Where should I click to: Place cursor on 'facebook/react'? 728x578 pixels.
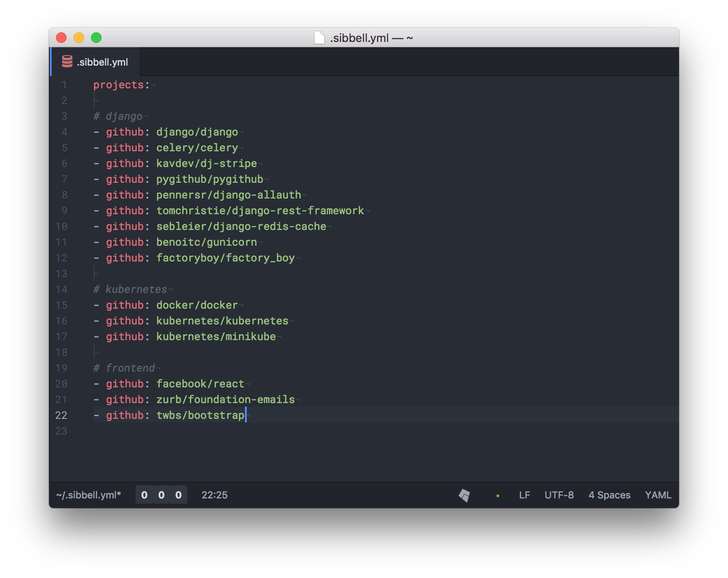[200, 384]
